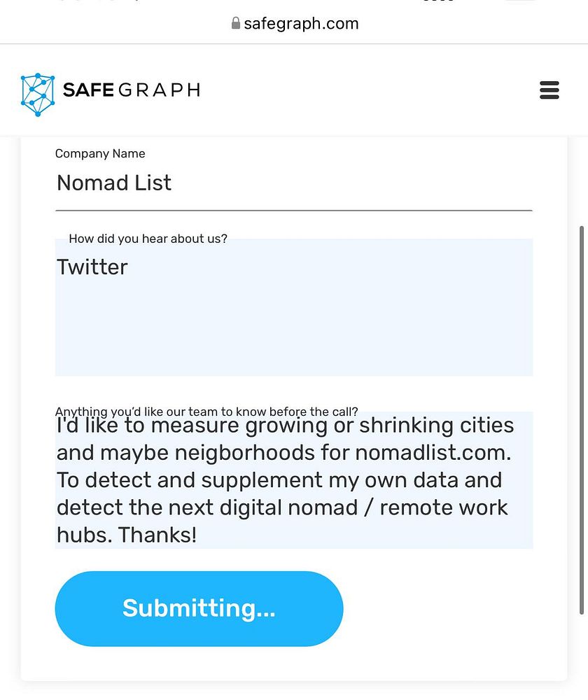Click 'nomadlist.com' inside the message text

click(x=432, y=453)
